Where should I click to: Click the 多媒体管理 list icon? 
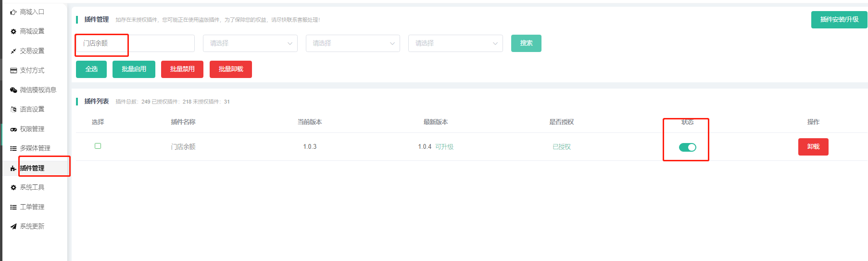(x=13, y=148)
